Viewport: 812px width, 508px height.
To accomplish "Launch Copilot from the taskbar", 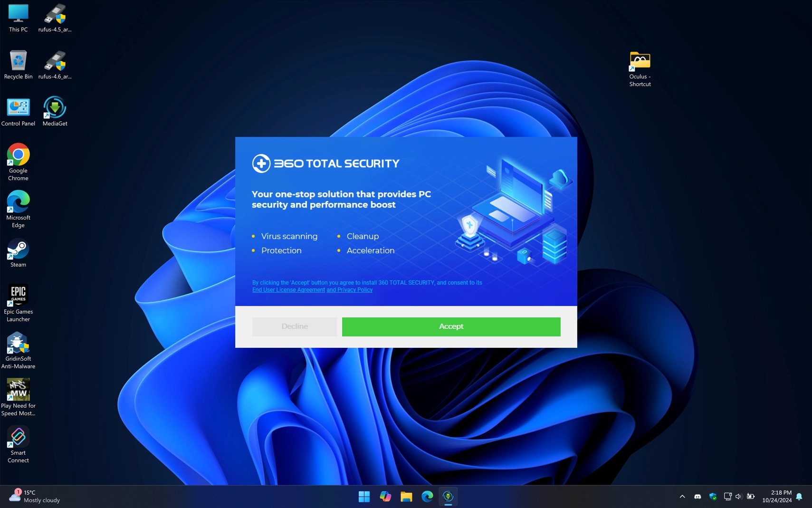I will pyautogui.click(x=385, y=496).
